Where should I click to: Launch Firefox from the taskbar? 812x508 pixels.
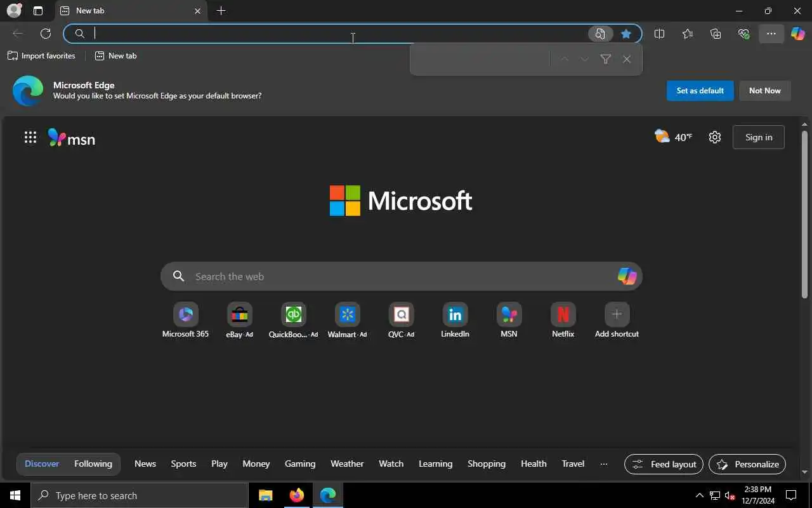pyautogui.click(x=297, y=495)
